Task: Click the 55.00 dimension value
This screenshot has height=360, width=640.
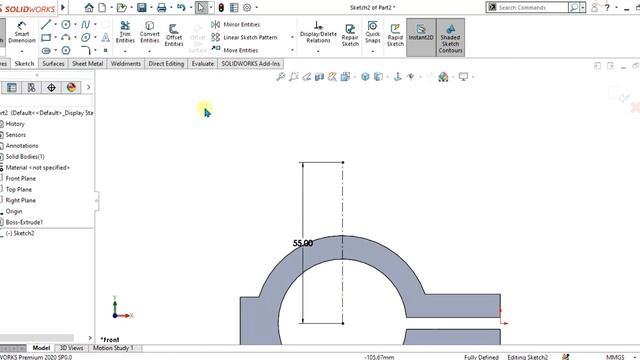Action: click(303, 243)
